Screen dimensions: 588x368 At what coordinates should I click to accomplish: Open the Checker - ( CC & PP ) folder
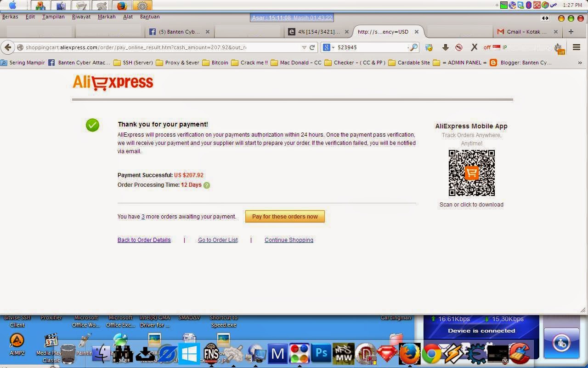click(x=355, y=63)
